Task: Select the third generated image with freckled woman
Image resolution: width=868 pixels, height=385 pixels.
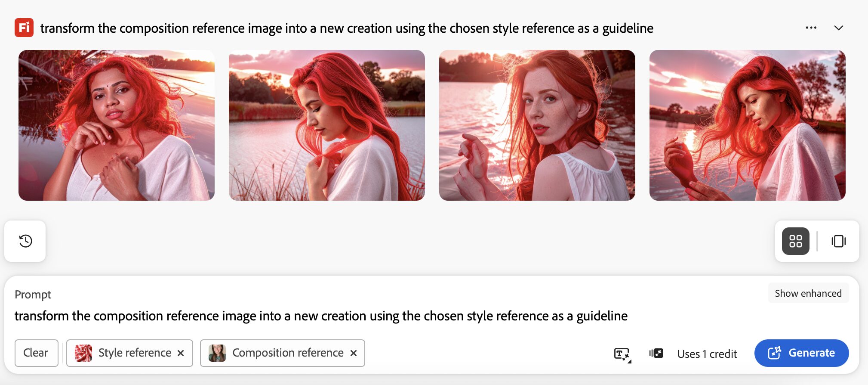Action: click(x=537, y=125)
